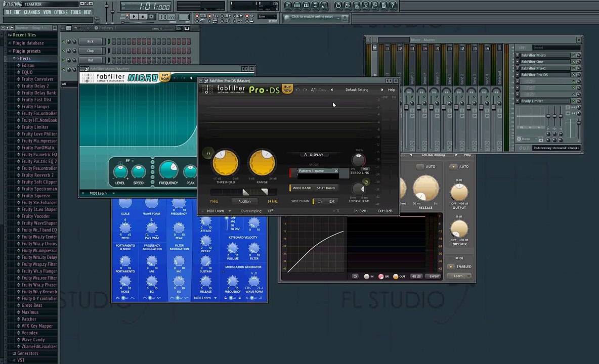599x364 pixels.
Task: Click the transport Record button
Action: tap(151, 17)
